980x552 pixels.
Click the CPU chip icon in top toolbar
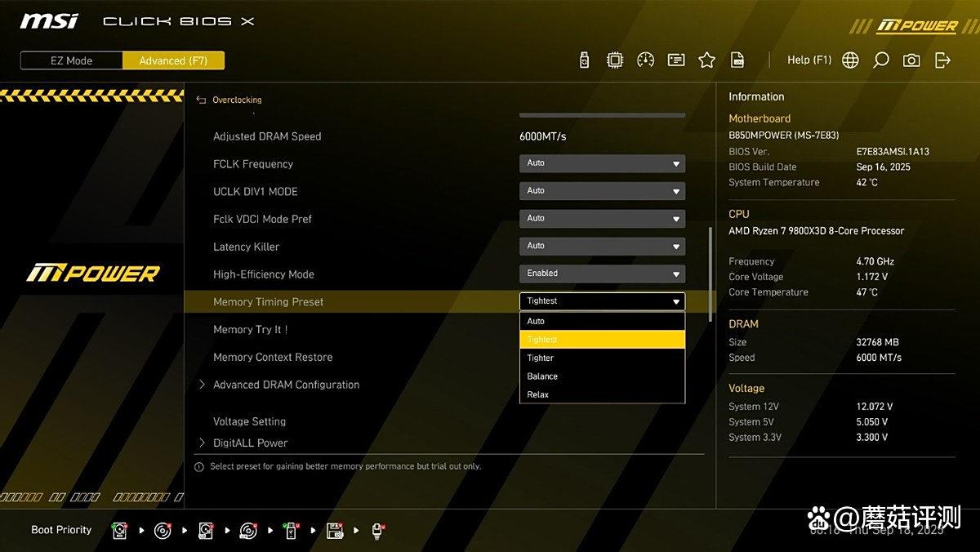pos(615,60)
